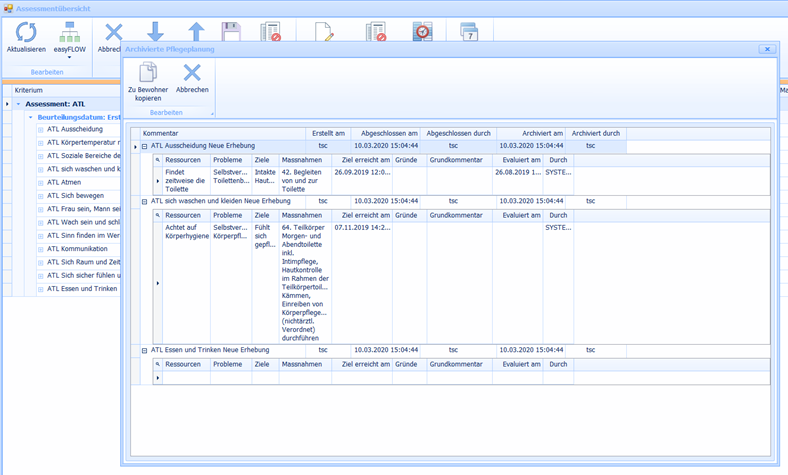Close the Archivierte Pflegeplanung dialog
The width and height of the screenshot is (788, 475).
(766, 48)
